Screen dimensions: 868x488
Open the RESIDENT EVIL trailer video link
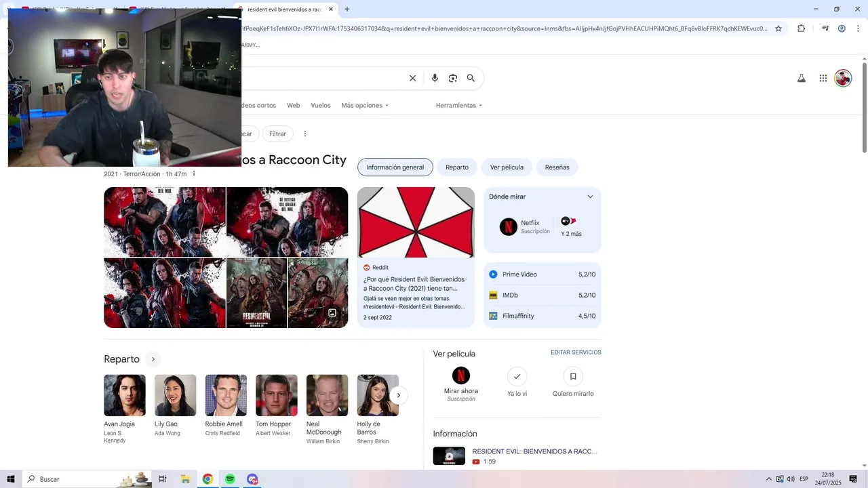pyautogui.click(x=534, y=451)
